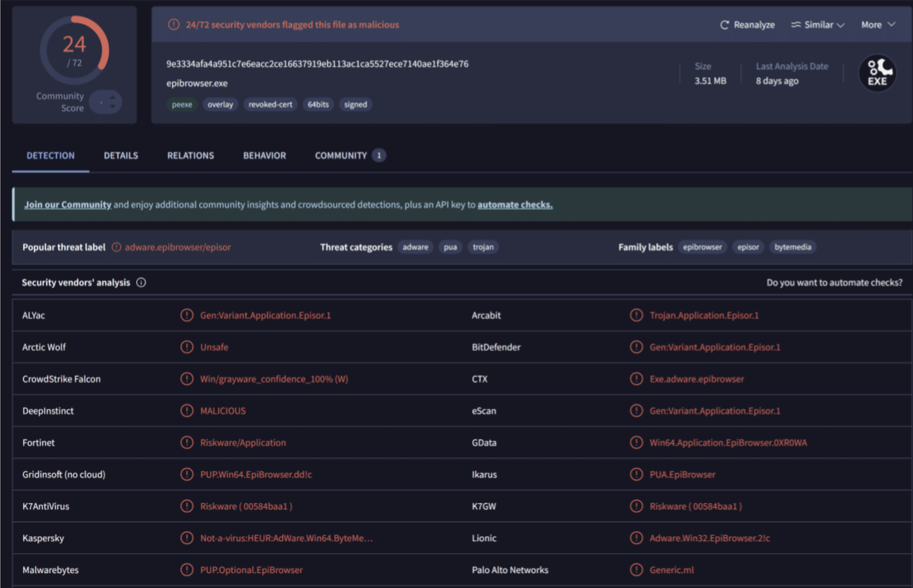This screenshot has height=588, width=913.
Task: Click the Reanalyze button
Action: (747, 25)
